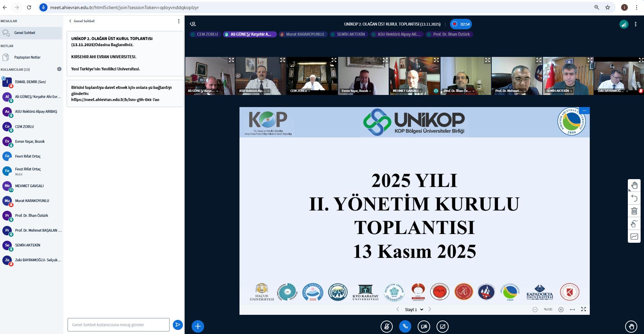The height and width of the screenshot is (334, 644).
Task: Check connection status via the signal icon
Action: point(624,24)
